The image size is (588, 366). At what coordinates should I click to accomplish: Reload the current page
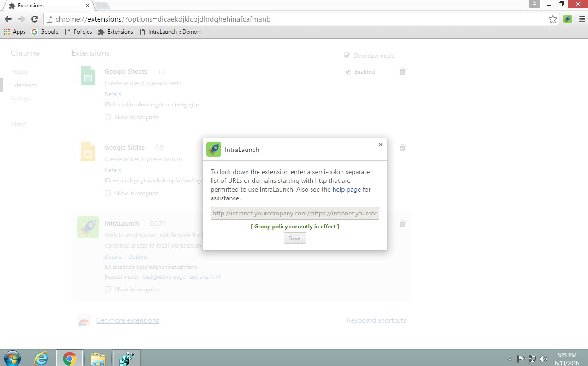coord(35,19)
